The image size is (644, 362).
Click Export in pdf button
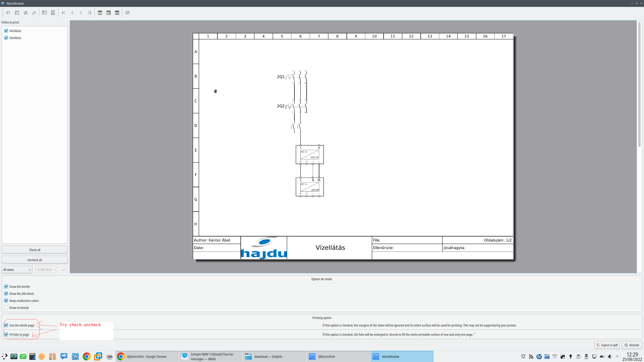607,345
